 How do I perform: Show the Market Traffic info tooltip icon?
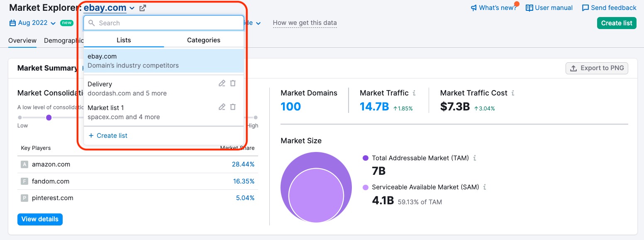tap(414, 93)
